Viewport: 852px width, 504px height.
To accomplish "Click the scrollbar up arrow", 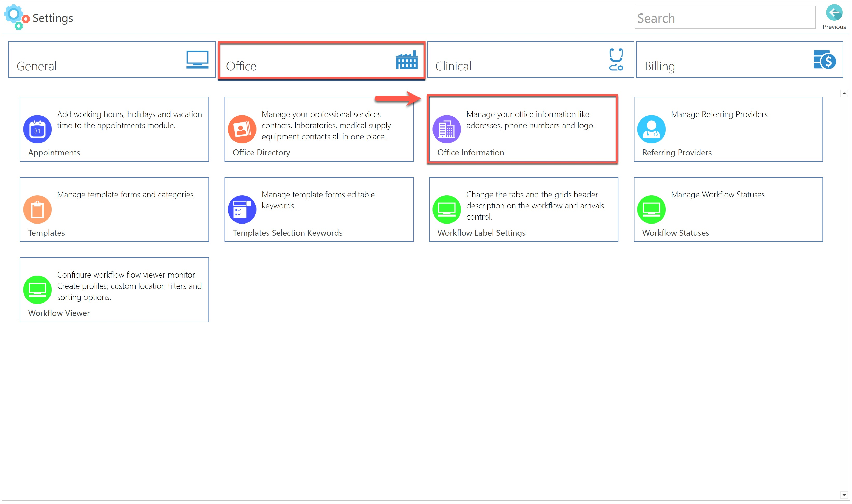I will tap(844, 93).
